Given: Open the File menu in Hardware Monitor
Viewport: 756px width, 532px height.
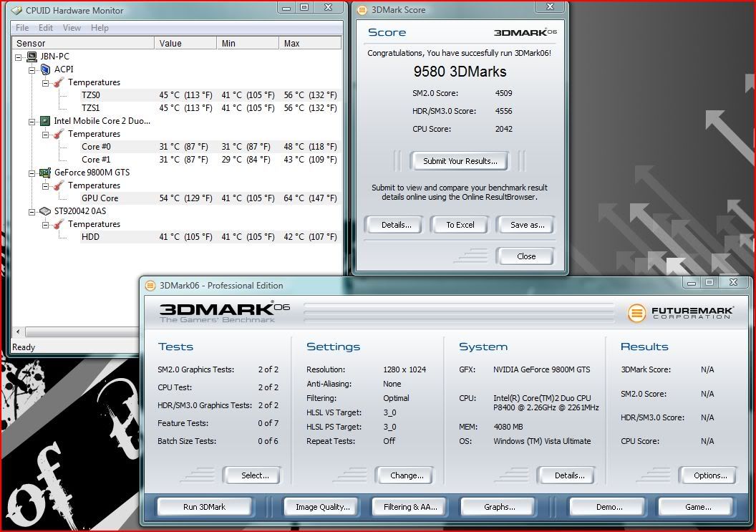Looking at the screenshot, I should point(22,28).
